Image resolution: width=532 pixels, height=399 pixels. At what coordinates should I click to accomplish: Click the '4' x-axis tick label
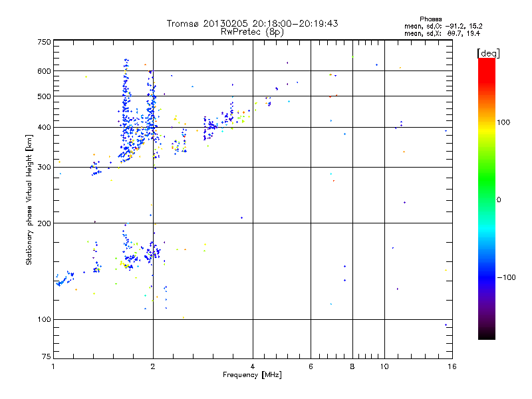click(253, 366)
